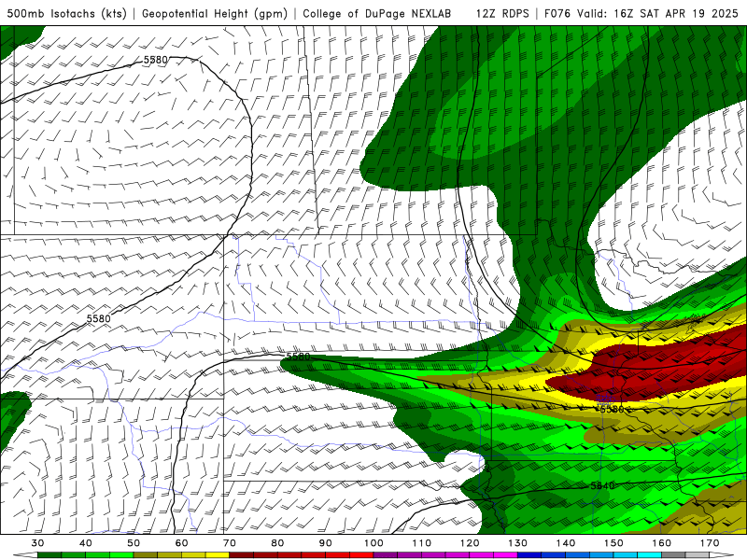Click the 170 kt colorbar label
The height and width of the screenshot is (560, 747).
click(710, 543)
